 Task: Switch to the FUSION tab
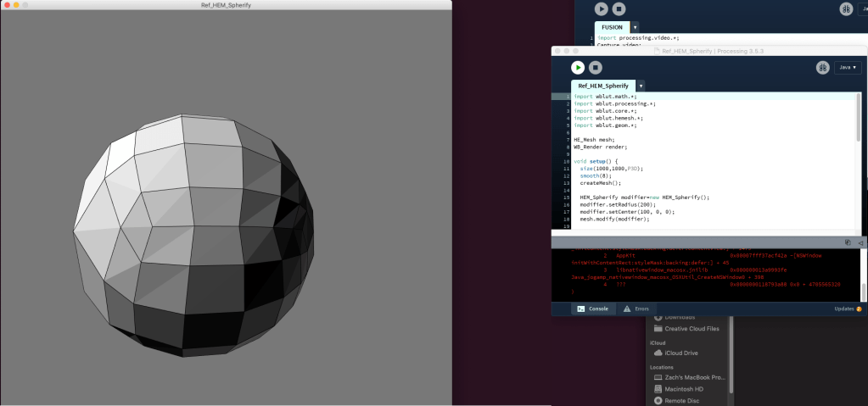pos(612,27)
